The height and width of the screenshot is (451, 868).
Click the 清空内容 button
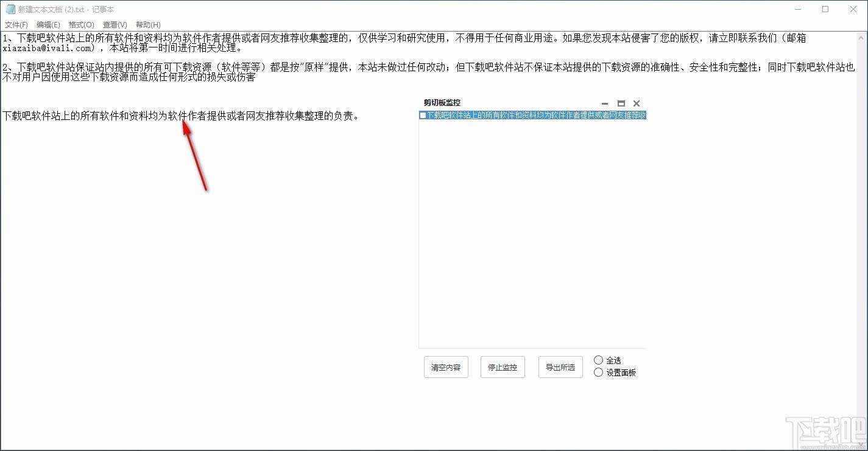click(446, 367)
